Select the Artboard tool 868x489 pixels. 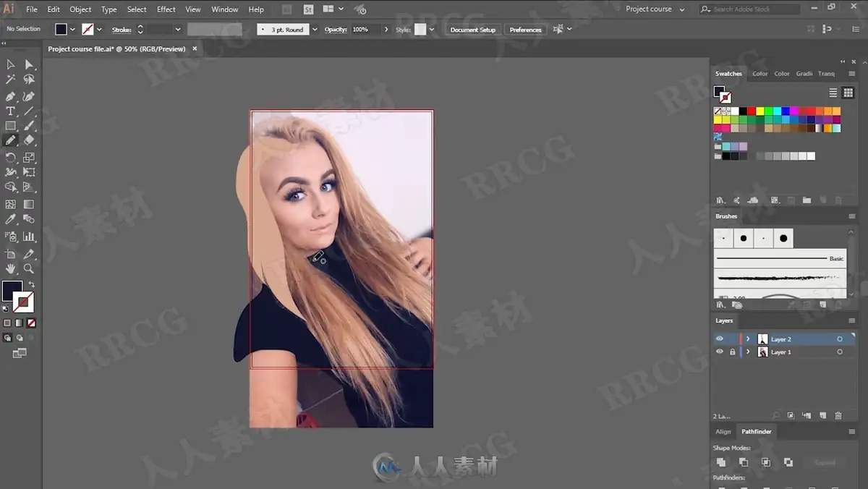(10, 254)
